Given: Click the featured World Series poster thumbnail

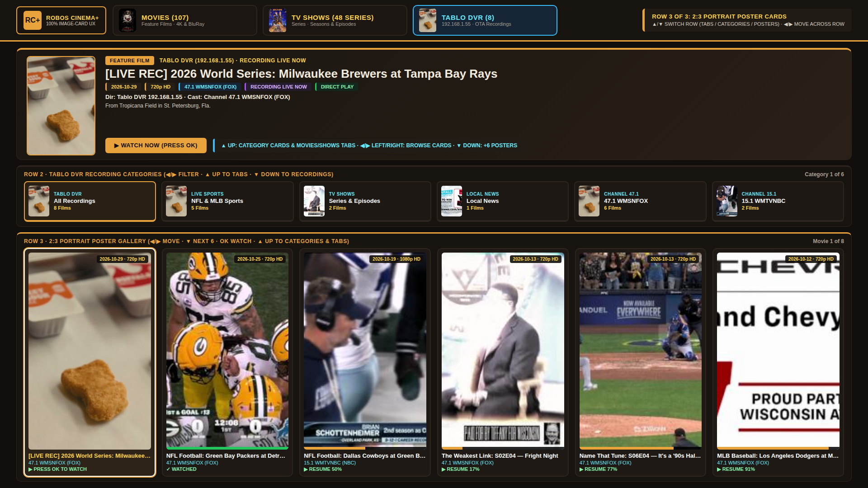Looking at the screenshot, I should tap(61, 106).
